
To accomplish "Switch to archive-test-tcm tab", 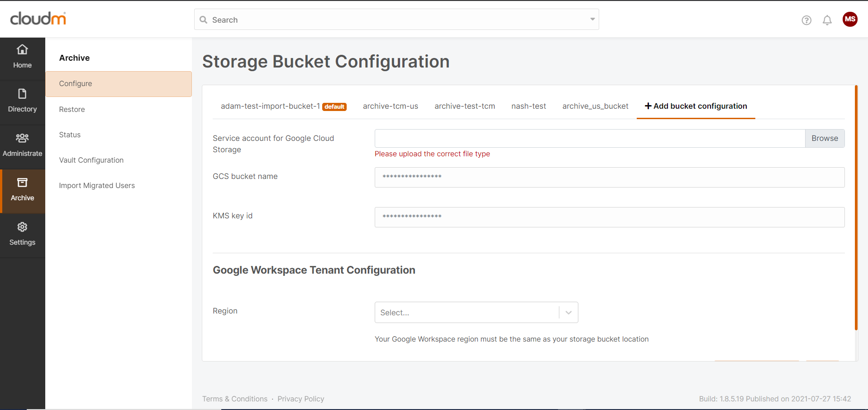I will pos(465,106).
